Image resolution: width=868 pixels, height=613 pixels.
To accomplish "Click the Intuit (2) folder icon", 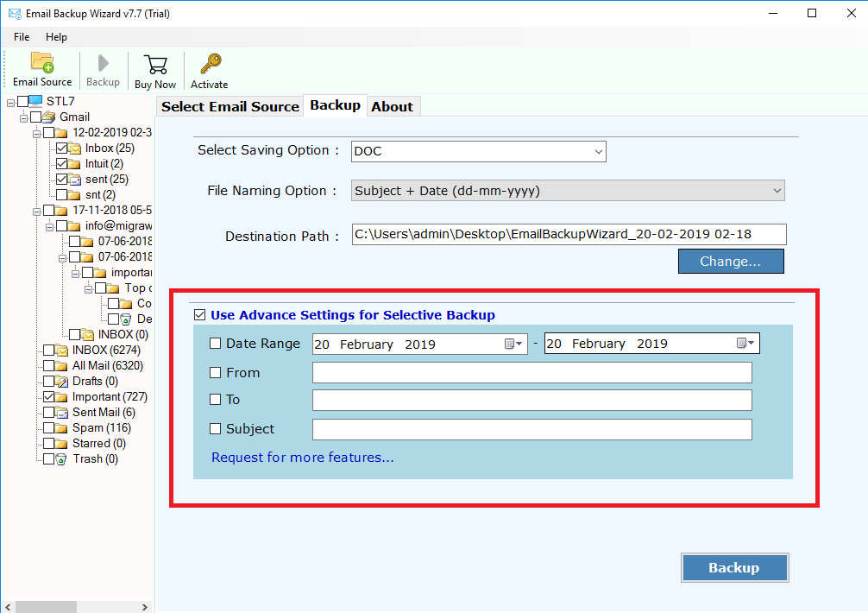I will [x=75, y=164].
